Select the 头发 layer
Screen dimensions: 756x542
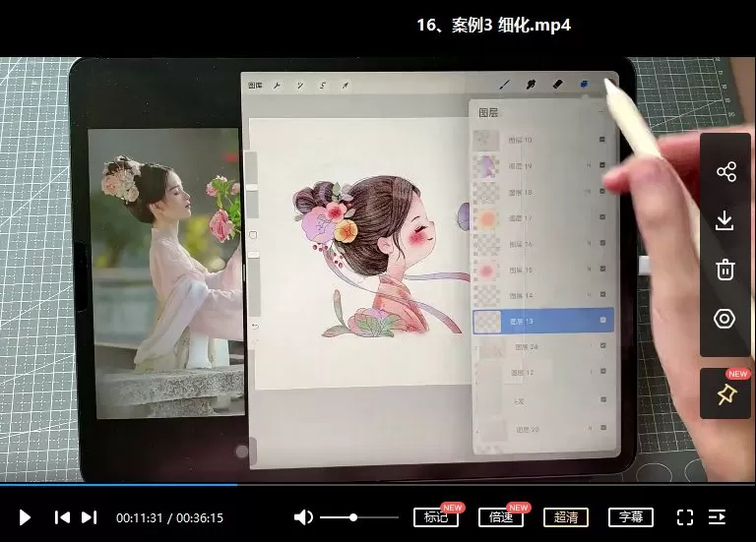point(543,400)
